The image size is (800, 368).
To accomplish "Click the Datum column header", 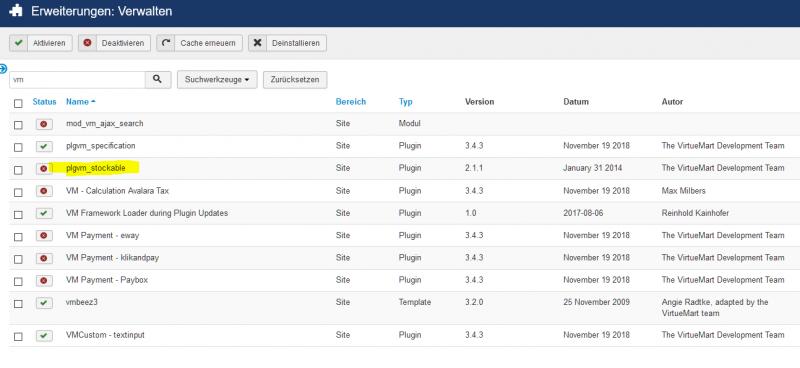I will (576, 102).
